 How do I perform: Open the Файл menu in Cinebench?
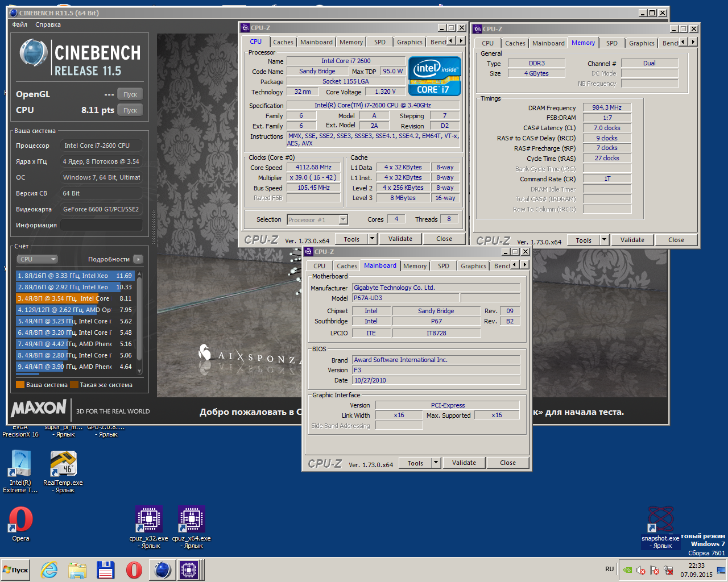click(20, 24)
